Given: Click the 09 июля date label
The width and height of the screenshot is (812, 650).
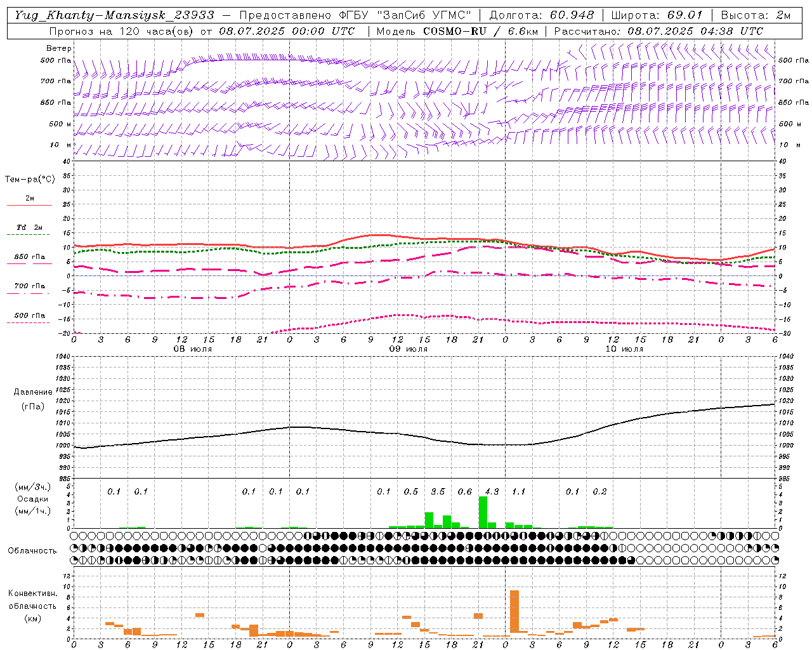Looking at the screenshot, I should [x=408, y=349].
